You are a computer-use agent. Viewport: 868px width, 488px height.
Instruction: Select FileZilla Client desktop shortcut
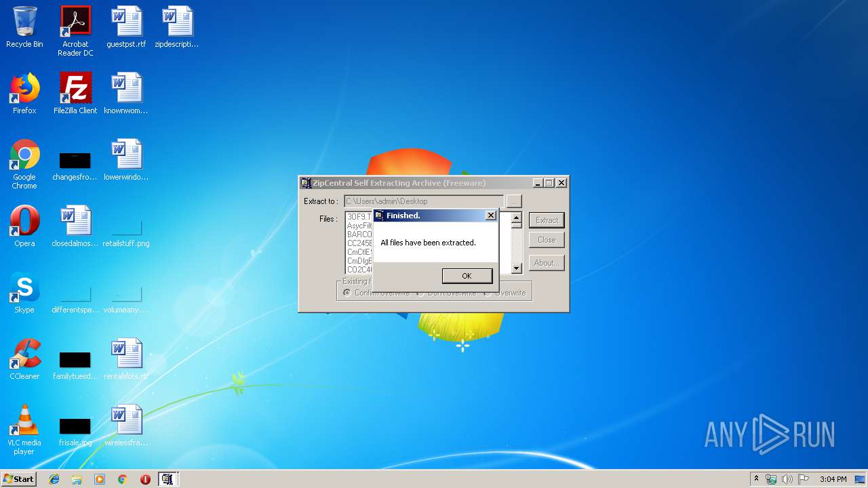(75, 94)
